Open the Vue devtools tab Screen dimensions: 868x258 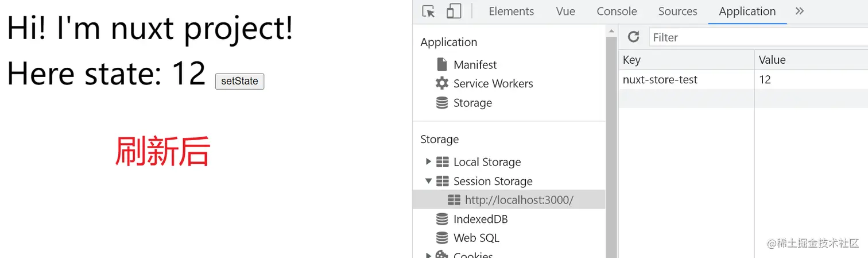tap(565, 11)
